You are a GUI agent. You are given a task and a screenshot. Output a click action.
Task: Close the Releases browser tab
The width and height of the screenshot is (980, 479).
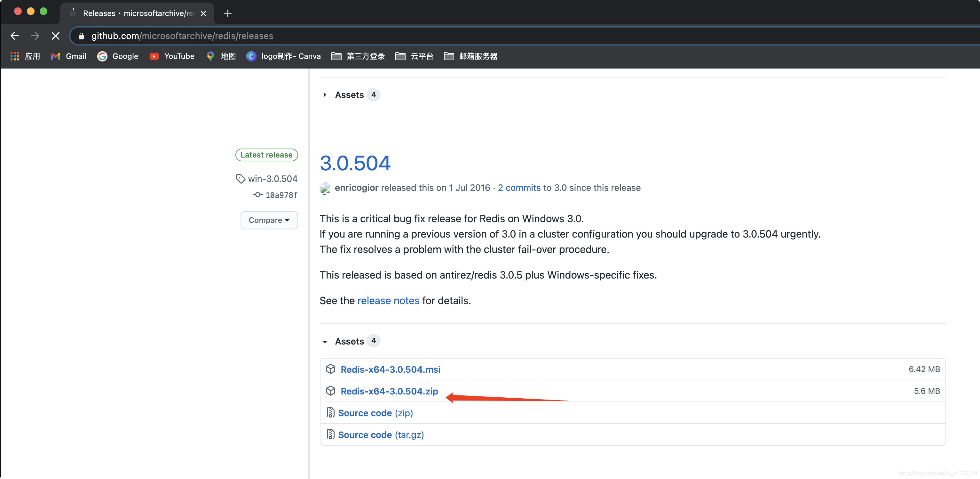click(x=203, y=13)
